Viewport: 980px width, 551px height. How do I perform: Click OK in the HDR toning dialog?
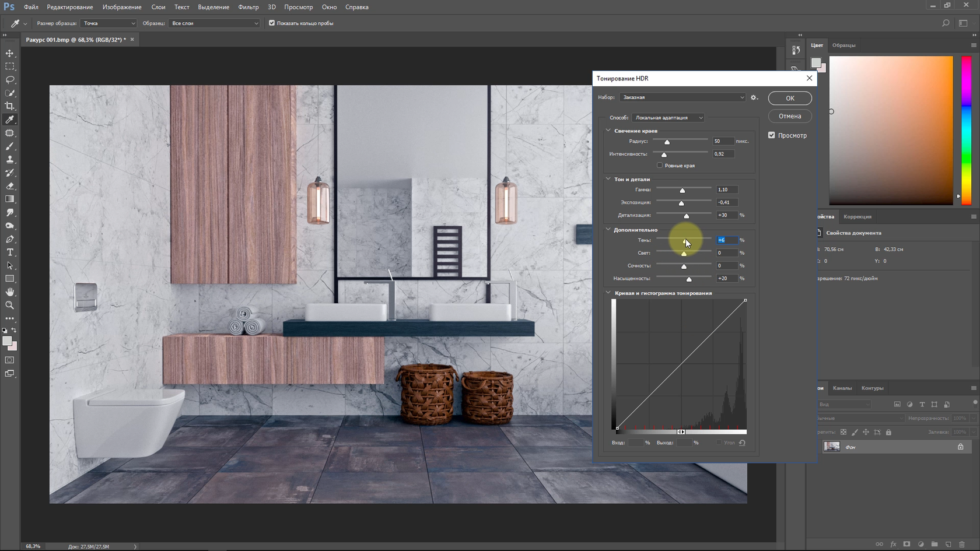click(789, 98)
